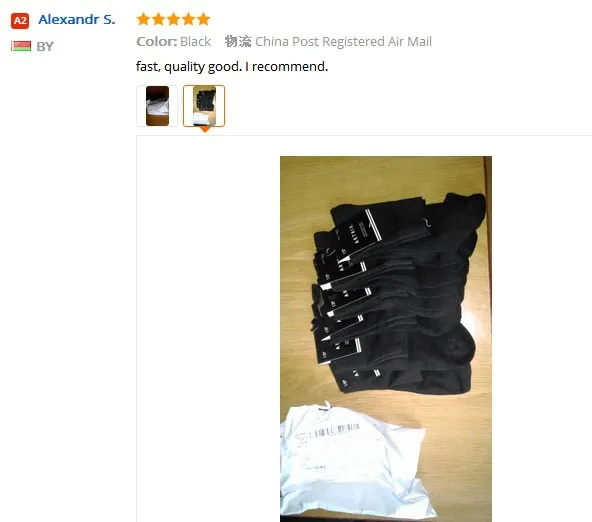Click the white parcel bag in photo

(x=355, y=460)
